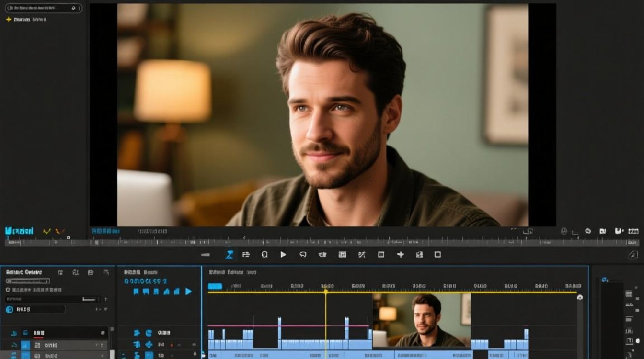Click the blue play triangle in the middle panel
This screenshot has height=359, width=644.
click(189, 291)
